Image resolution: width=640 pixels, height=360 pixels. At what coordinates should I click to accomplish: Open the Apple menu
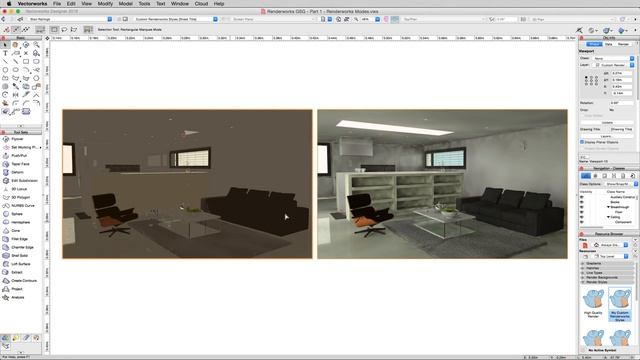[x=9, y=3]
